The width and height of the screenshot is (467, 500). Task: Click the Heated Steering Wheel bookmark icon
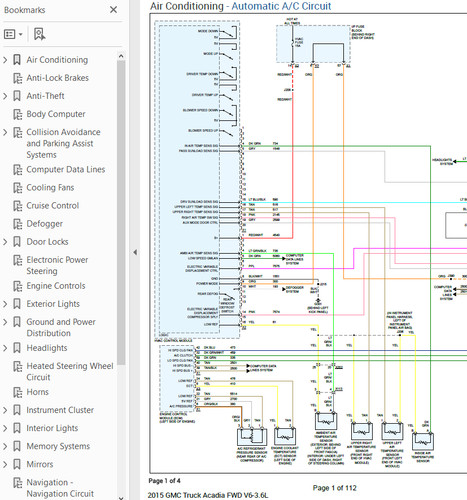tap(17, 366)
